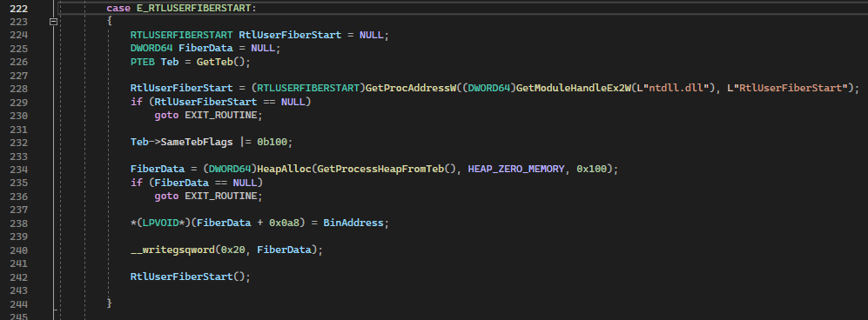This screenshot has width=868, height=320.
Task: Click the 0x20 argument on line 240
Action: [x=232, y=250]
